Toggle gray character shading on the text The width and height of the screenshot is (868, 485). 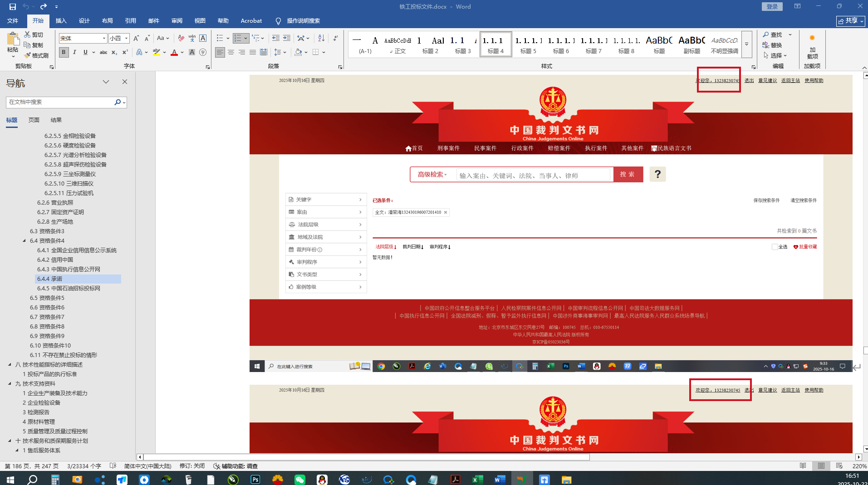[x=192, y=52]
